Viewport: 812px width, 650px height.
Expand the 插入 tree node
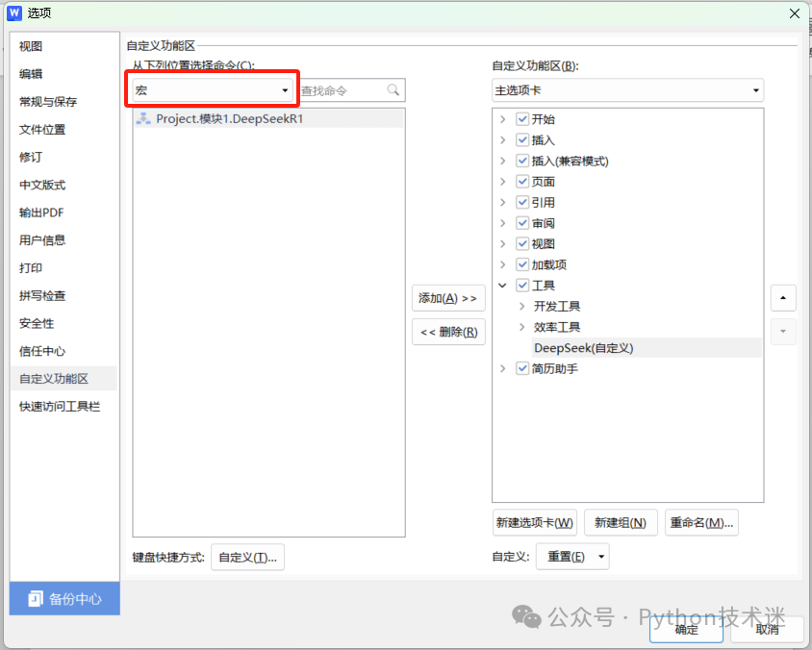coord(502,139)
